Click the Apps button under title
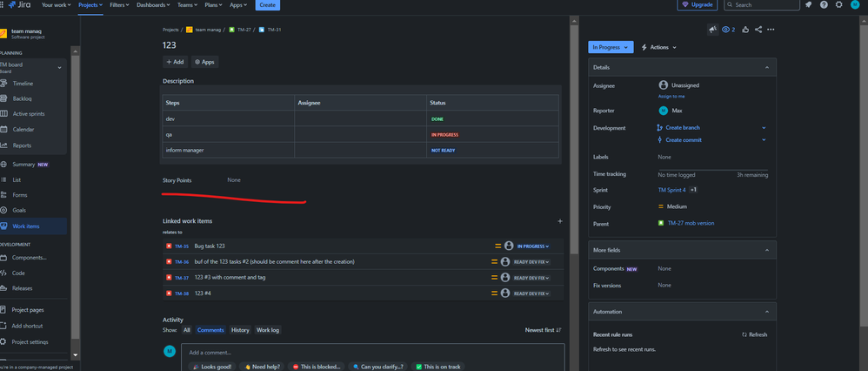Viewport: 868px width, 371px height. click(204, 62)
